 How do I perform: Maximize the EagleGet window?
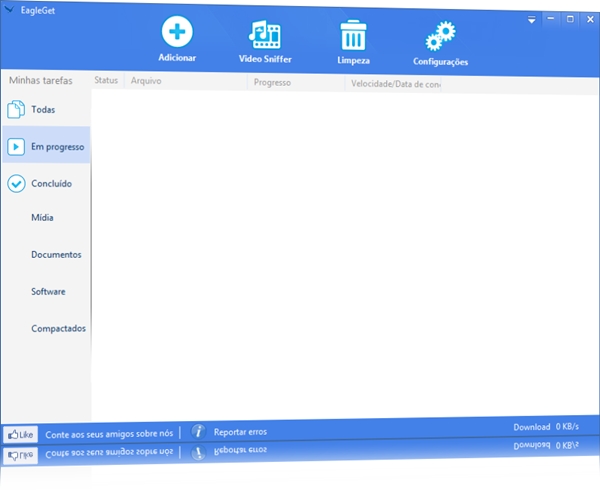pos(570,19)
